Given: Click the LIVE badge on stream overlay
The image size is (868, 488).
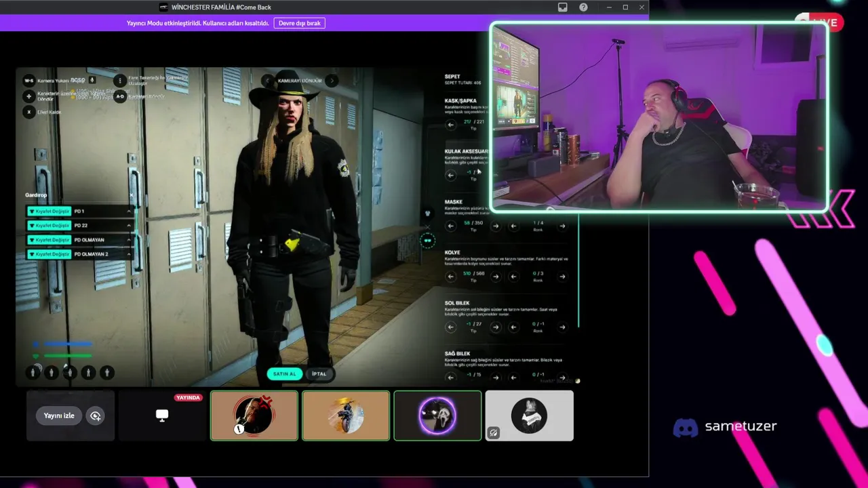Looking at the screenshot, I should [x=818, y=22].
